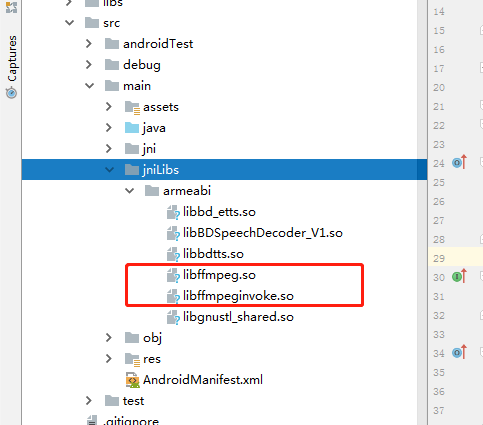Select the res folder

pyautogui.click(x=152, y=359)
